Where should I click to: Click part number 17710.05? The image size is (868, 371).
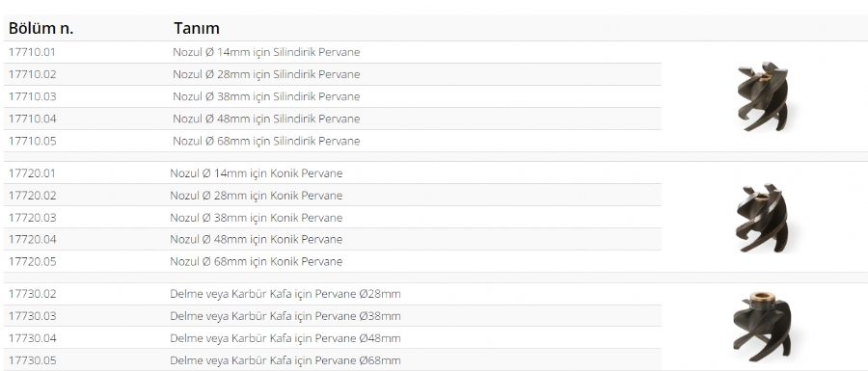[x=32, y=141]
